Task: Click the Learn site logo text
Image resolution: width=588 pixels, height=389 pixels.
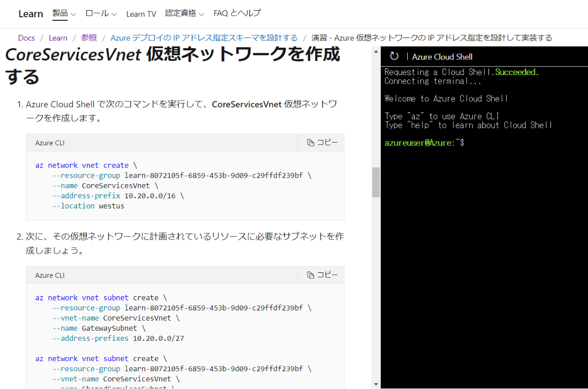Action: [30, 14]
